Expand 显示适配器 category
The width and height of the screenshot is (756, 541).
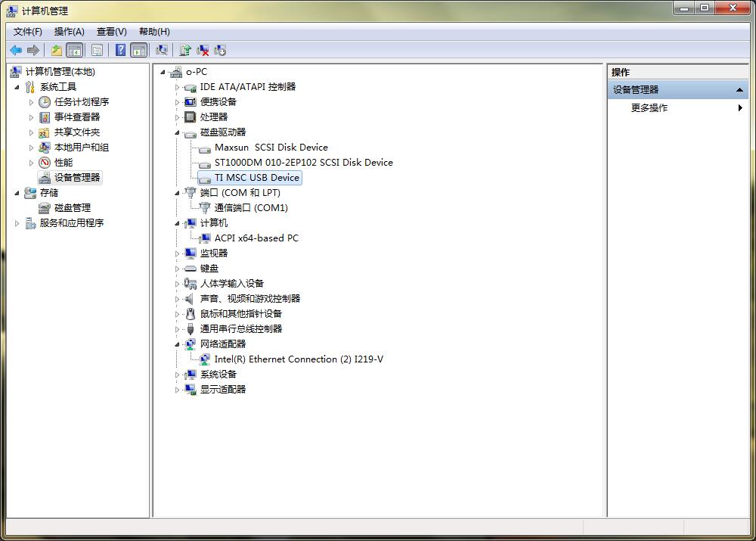(x=177, y=390)
